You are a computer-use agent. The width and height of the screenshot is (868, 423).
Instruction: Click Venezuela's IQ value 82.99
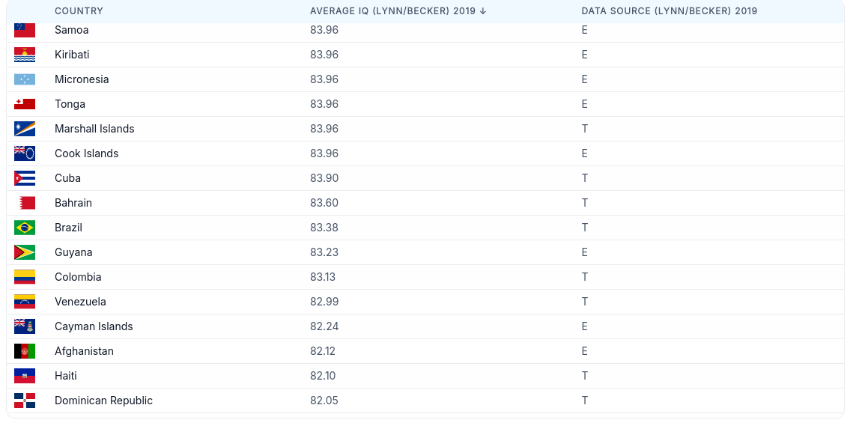point(324,302)
